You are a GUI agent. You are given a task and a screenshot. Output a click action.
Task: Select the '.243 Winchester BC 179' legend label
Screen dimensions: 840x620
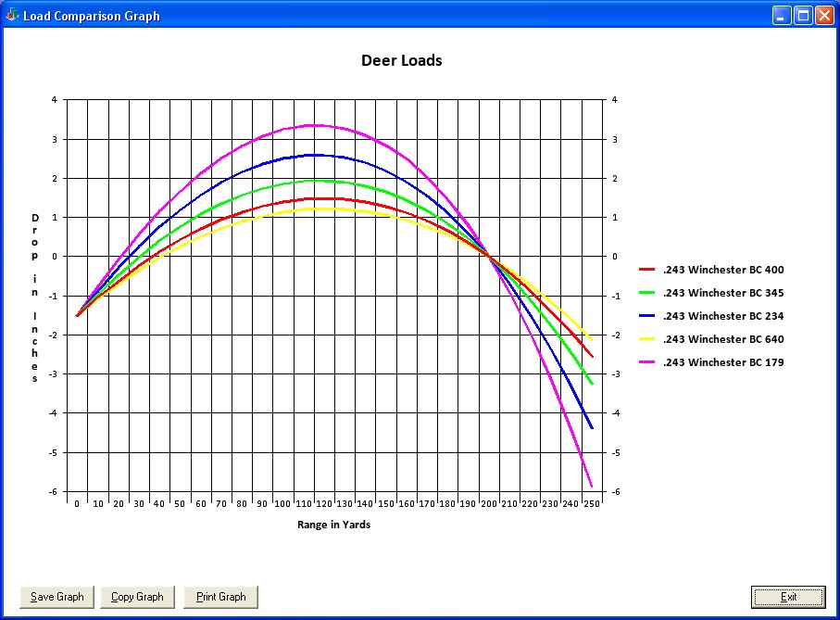(x=723, y=362)
